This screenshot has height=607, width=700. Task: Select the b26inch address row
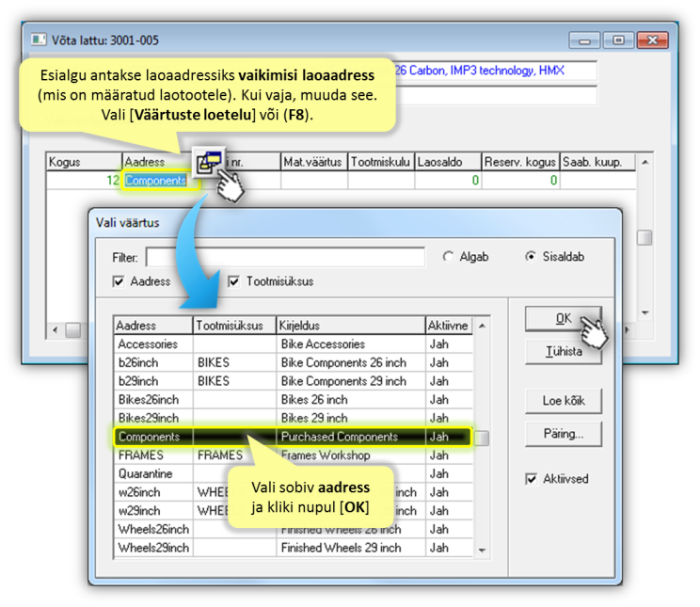[x=294, y=362]
